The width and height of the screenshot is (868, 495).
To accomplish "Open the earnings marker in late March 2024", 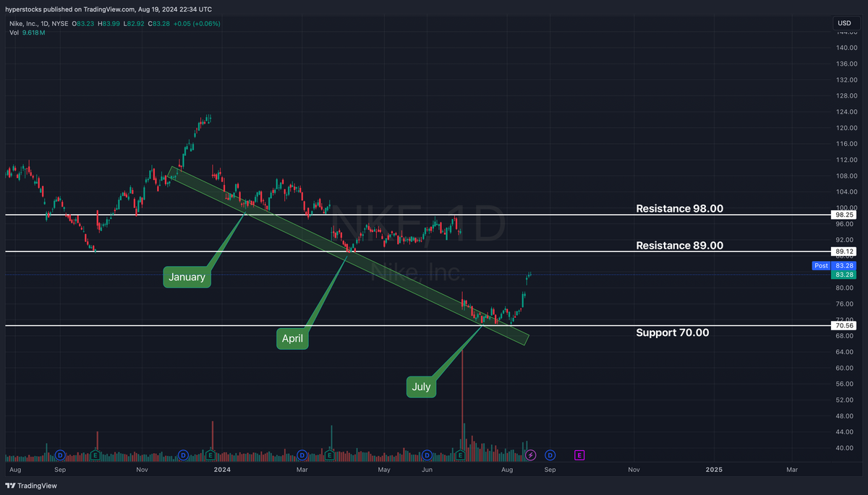I will tap(330, 455).
